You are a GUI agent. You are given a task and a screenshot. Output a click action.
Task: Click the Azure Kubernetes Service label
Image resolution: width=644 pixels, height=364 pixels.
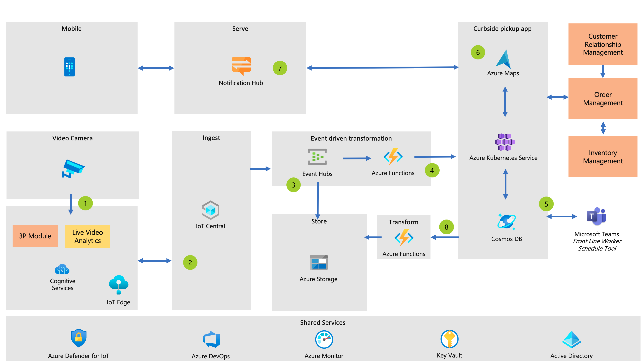pos(503,158)
